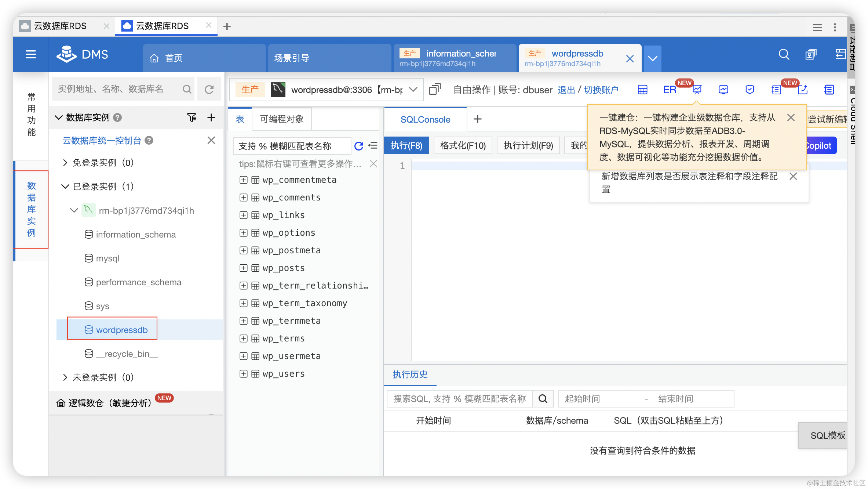This screenshot has height=489, width=868.
Task: Add a new database instance with plus icon
Action: [x=211, y=117]
